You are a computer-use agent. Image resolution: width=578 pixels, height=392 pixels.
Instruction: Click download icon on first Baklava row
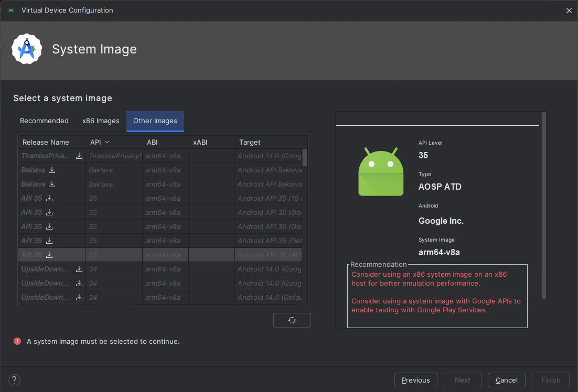click(52, 170)
